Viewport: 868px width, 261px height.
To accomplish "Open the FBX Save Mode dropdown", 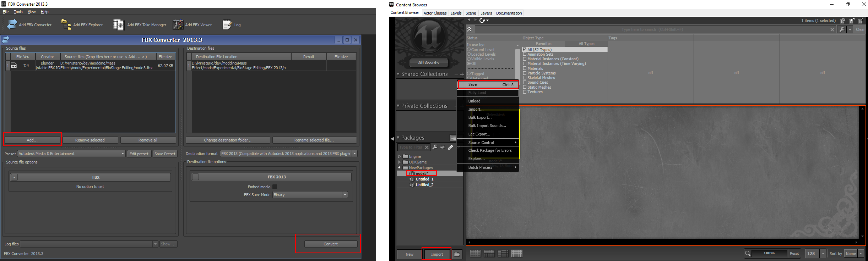I will click(x=345, y=195).
